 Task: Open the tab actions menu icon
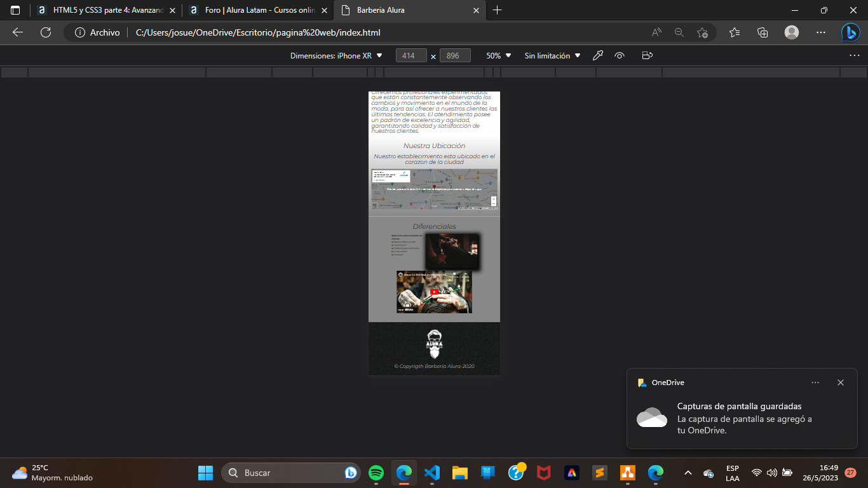click(x=15, y=10)
